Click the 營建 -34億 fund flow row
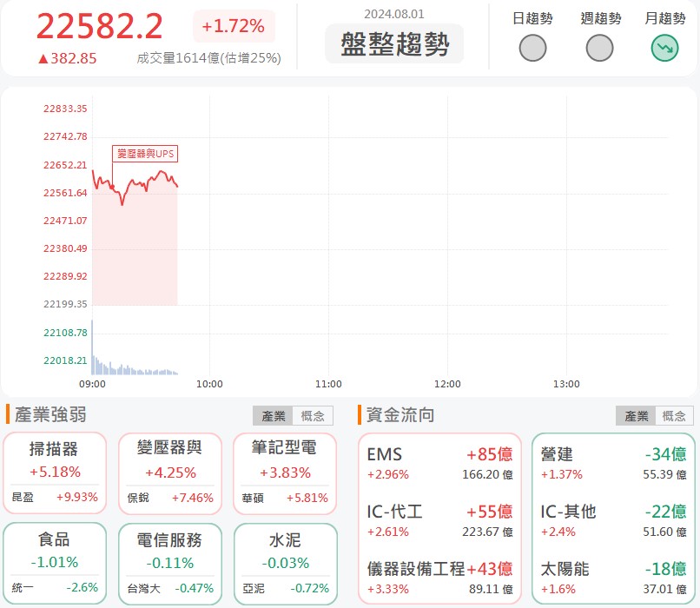700x608 pixels. (613, 463)
